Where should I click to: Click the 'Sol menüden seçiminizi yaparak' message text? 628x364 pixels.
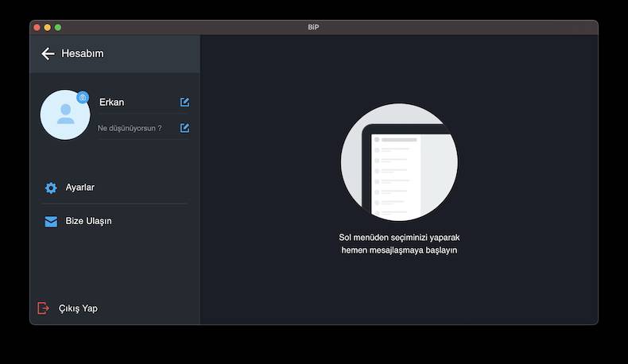tap(399, 238)
